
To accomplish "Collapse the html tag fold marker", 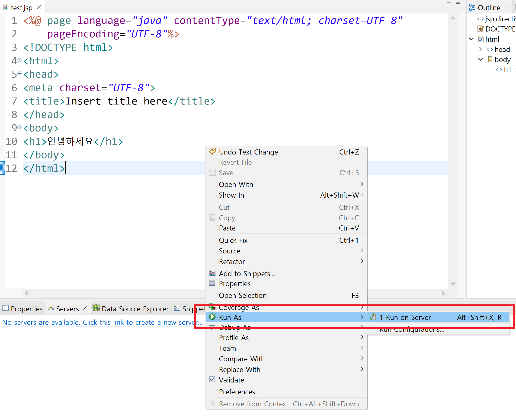I will pos(20,60).
